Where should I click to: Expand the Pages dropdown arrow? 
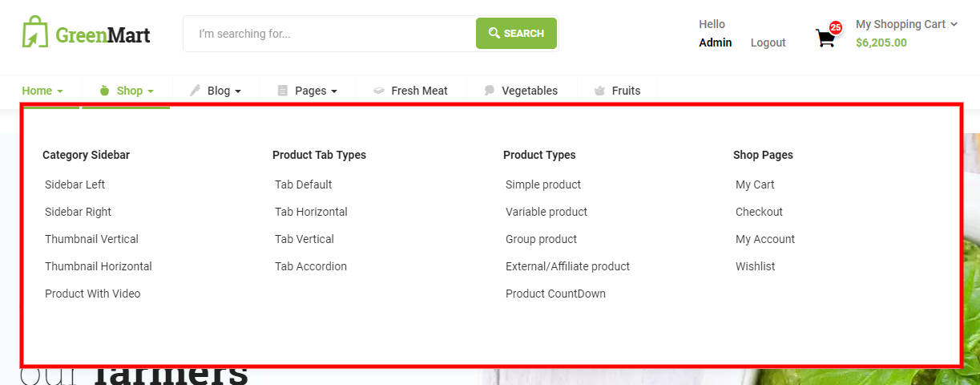pyautogui.click(x=334, y=91)
